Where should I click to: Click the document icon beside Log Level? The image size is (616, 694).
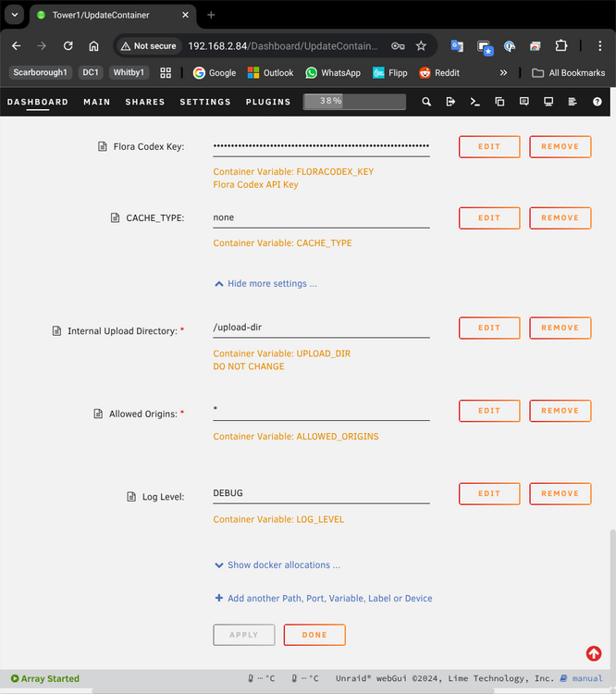click(x=131, y=497)
